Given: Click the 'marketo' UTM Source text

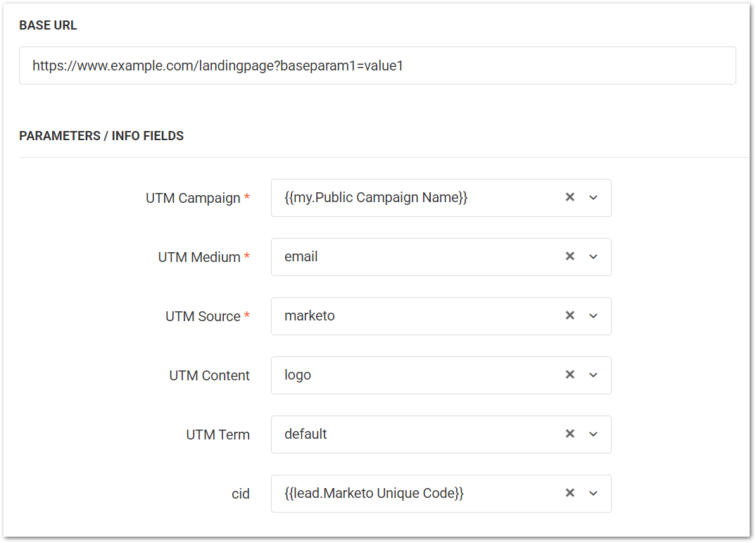Looking at the screenshot, I should coord(310,316).
